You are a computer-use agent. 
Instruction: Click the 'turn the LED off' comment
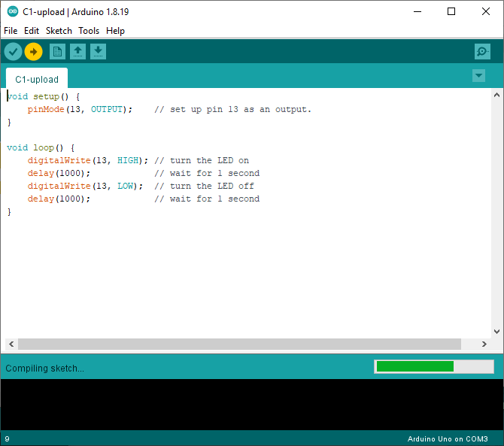coord(204,186)
